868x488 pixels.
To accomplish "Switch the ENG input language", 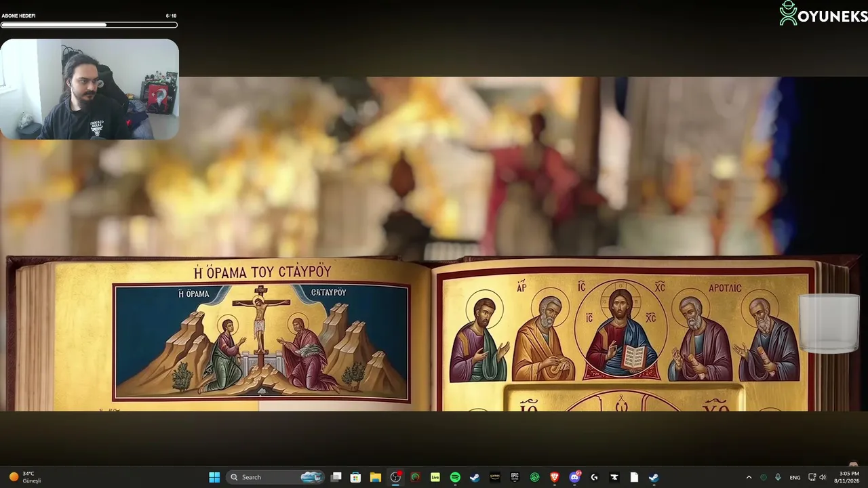I will point(795,477).
